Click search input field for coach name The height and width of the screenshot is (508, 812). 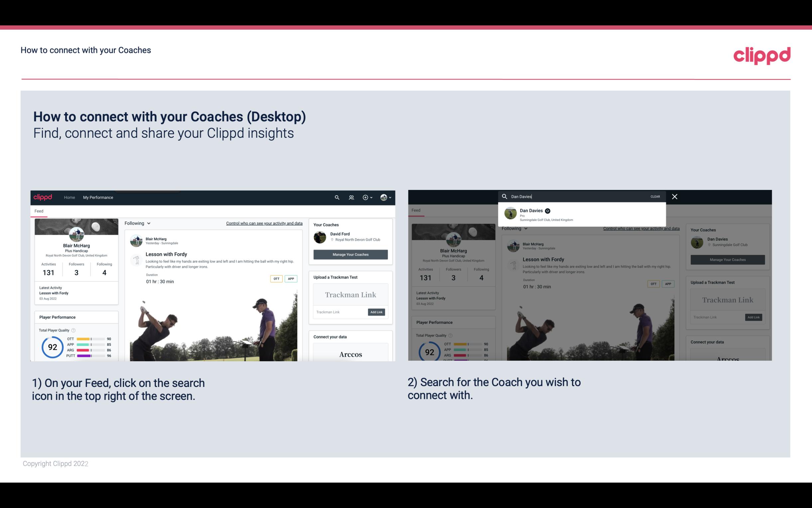coord(579,196)
